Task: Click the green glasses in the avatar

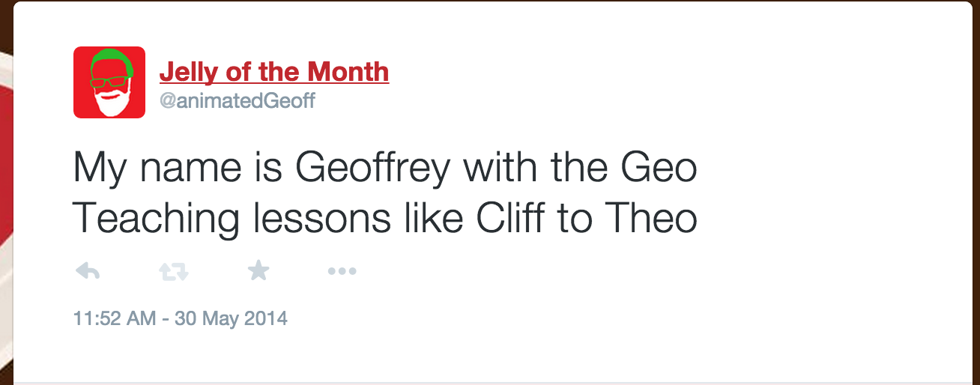Action: (108, 80)
